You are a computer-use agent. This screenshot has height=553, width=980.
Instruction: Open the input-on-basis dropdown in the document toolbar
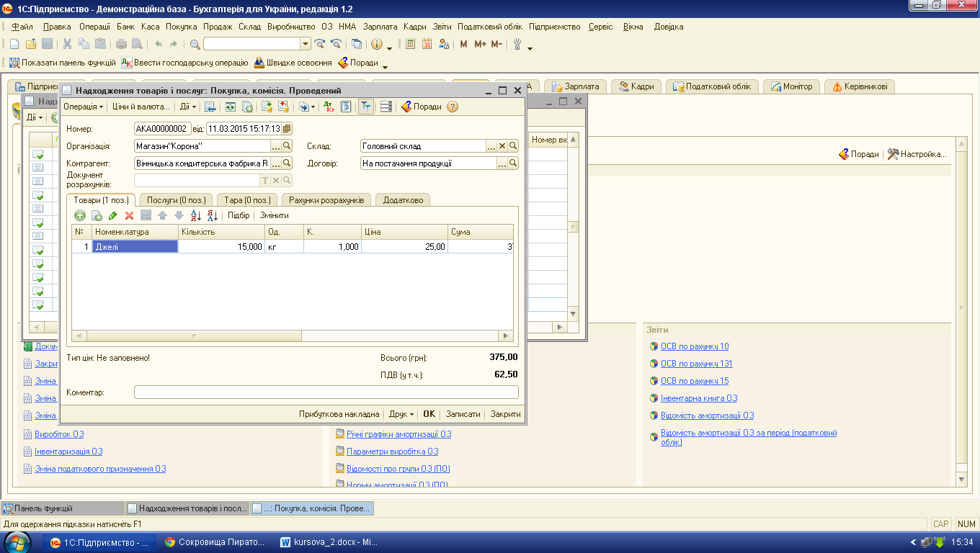click(x=308, y=107)
